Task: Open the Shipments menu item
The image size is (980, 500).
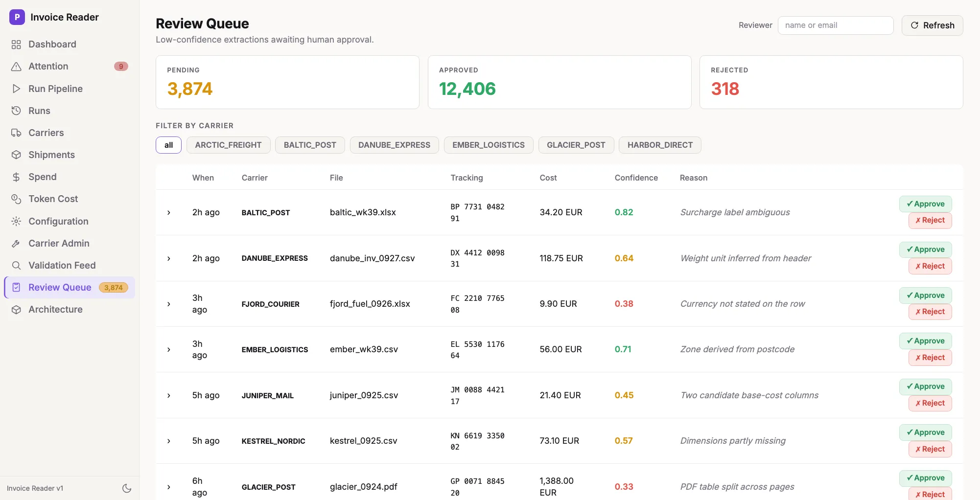Action: coord(70,155)
